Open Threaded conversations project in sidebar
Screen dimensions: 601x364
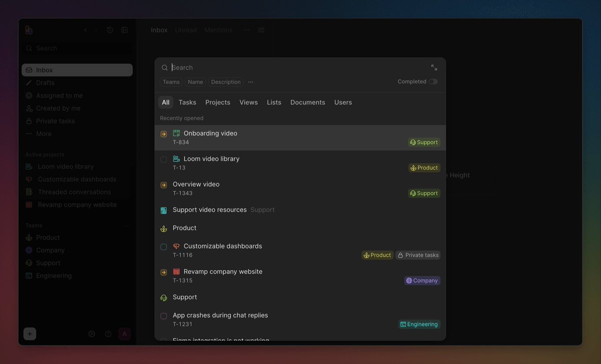[x=77, y=192]
